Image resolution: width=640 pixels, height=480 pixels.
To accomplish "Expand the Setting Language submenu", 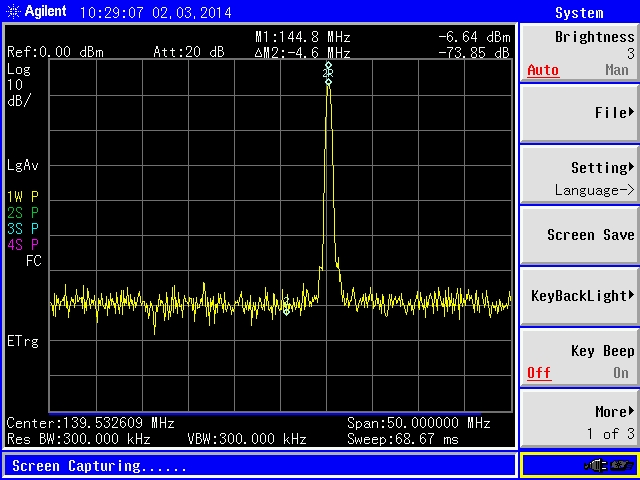I will tap(579, 177).
